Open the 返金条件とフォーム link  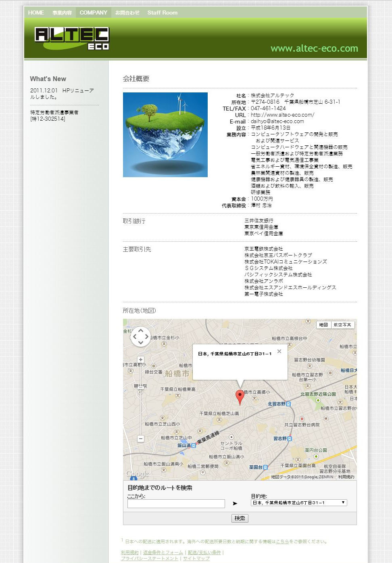[x=163, y=553]
